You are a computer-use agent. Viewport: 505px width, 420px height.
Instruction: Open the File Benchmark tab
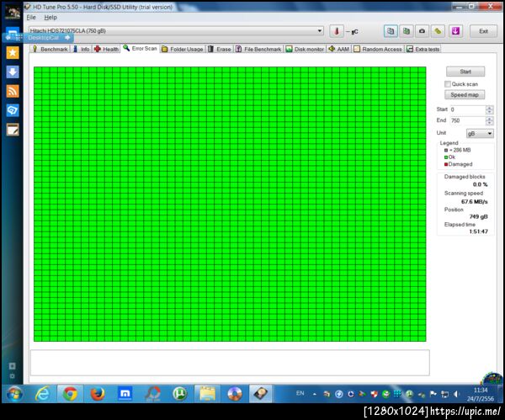tap(258, 49)
